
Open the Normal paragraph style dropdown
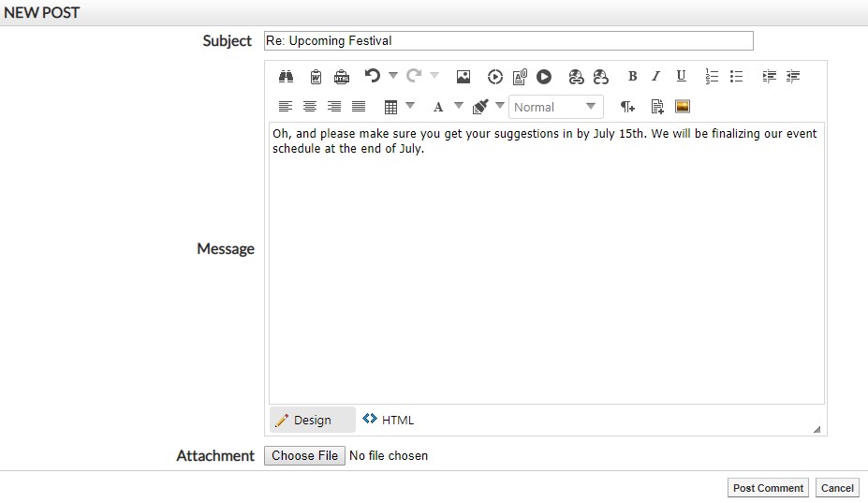coord(555,107)
